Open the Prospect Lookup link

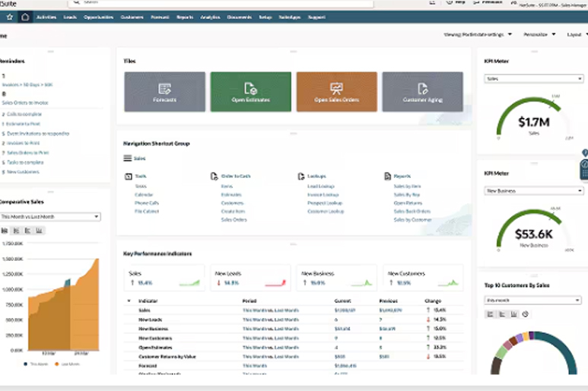tap(325, 203)
